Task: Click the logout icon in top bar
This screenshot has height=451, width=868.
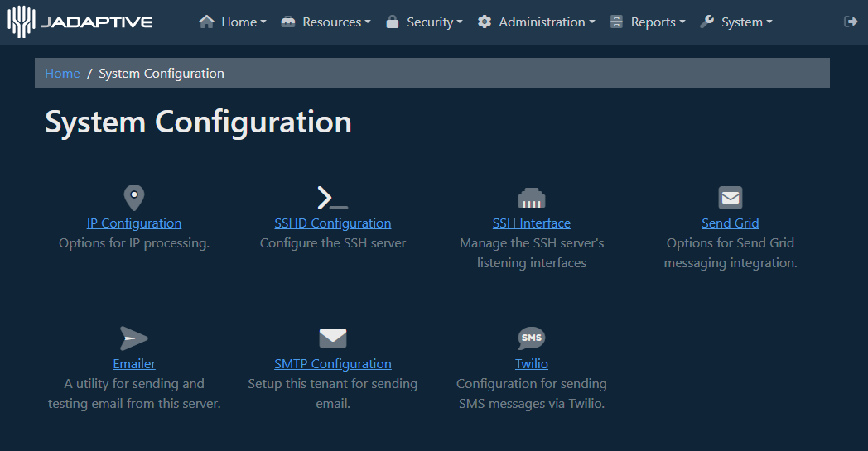Action: [851, 22]
